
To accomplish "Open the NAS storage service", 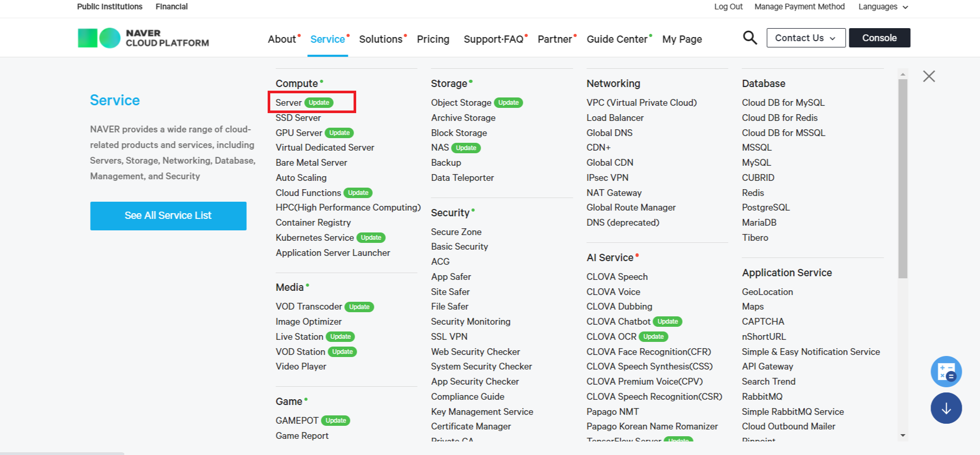I will tap(439, 147).
